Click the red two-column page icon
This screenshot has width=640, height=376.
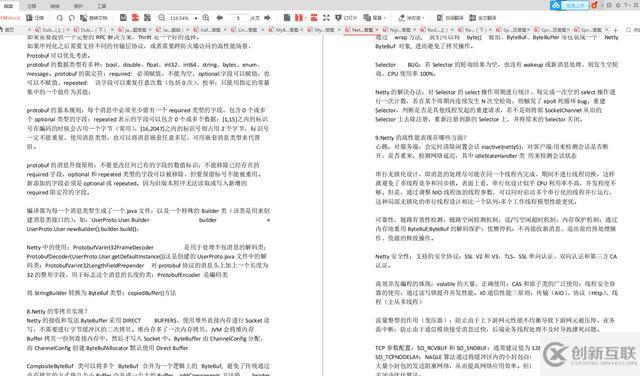[300, 18]
